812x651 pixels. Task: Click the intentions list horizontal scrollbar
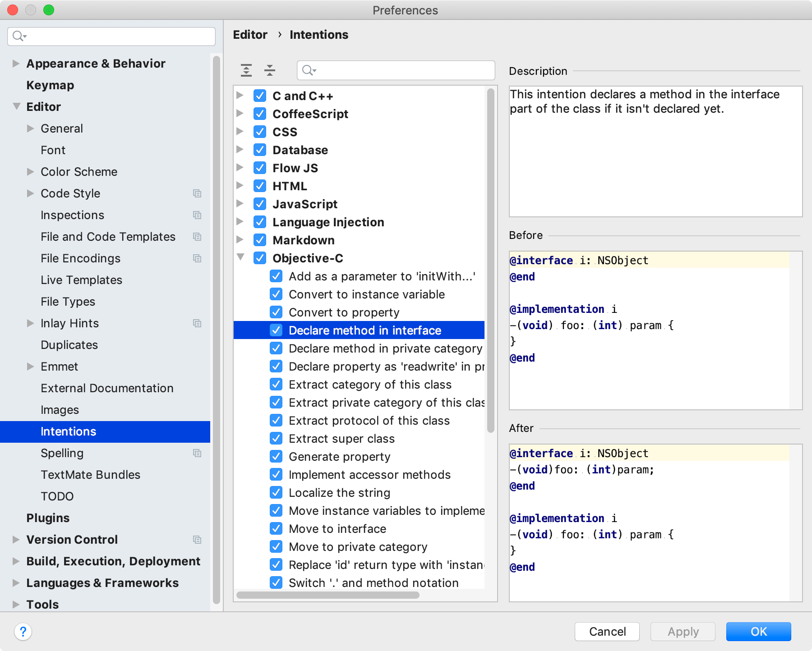point(328,595)
